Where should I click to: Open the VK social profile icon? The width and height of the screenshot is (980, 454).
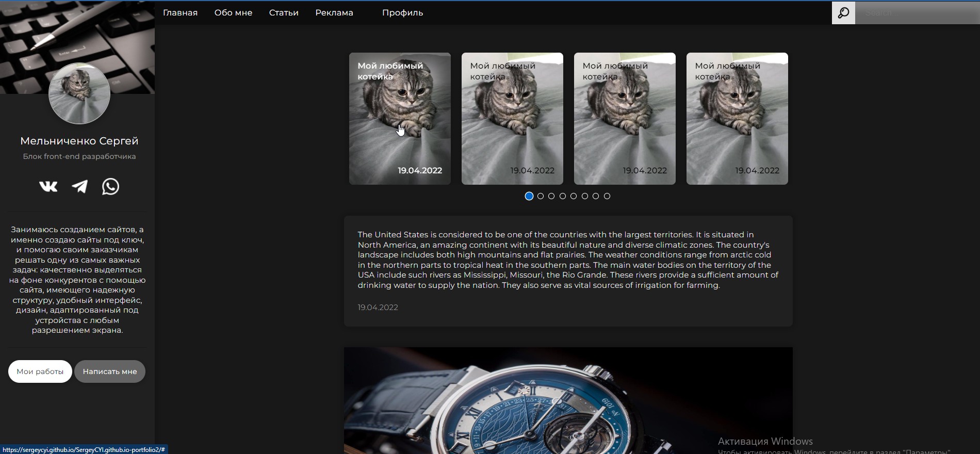[x=48, y=186]
